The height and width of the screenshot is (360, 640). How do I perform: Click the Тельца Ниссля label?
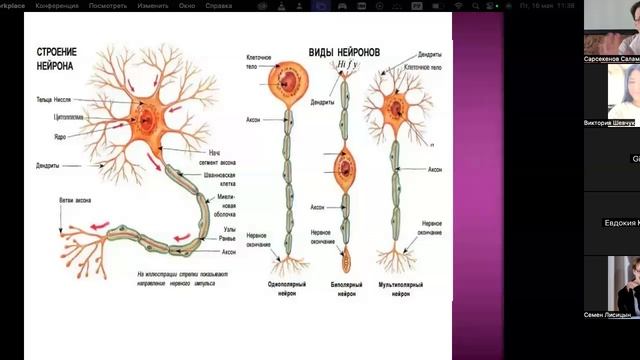click(53, 100)
